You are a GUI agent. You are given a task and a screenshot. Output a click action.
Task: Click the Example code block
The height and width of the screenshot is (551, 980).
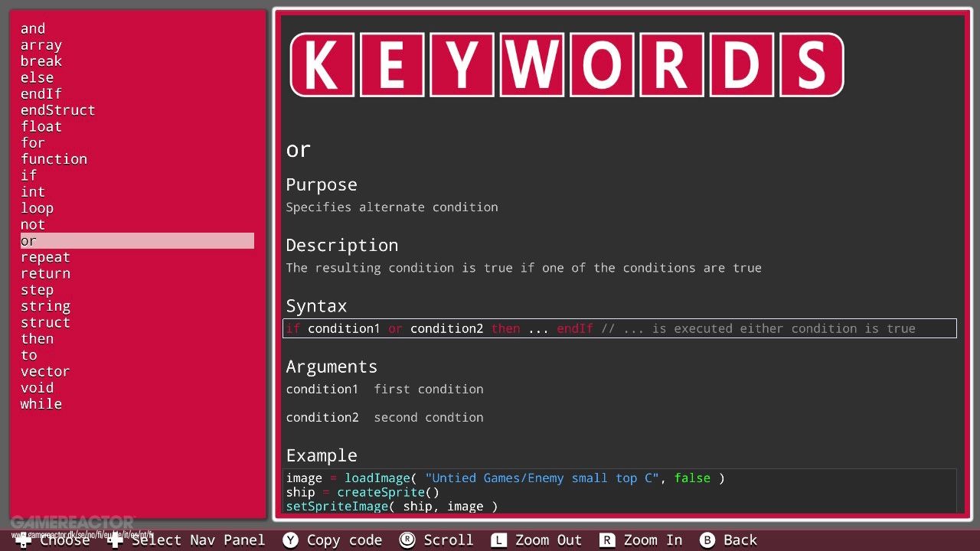click(x=619, y=491)
